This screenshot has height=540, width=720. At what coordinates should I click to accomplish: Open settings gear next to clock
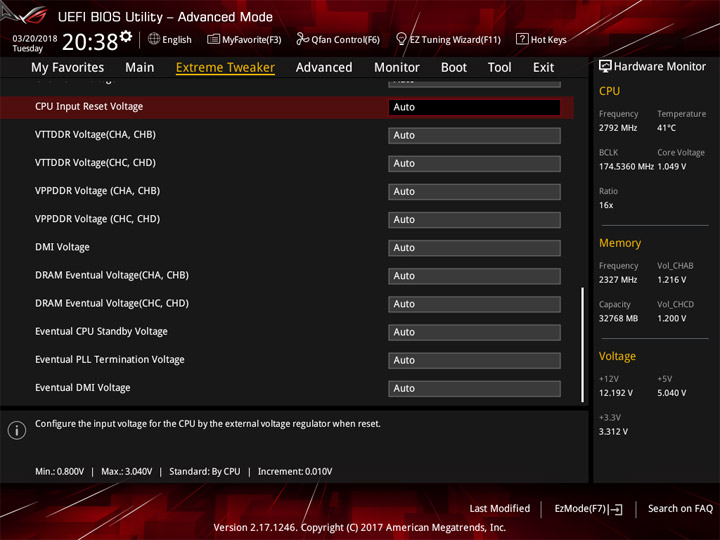coord(126,36)
